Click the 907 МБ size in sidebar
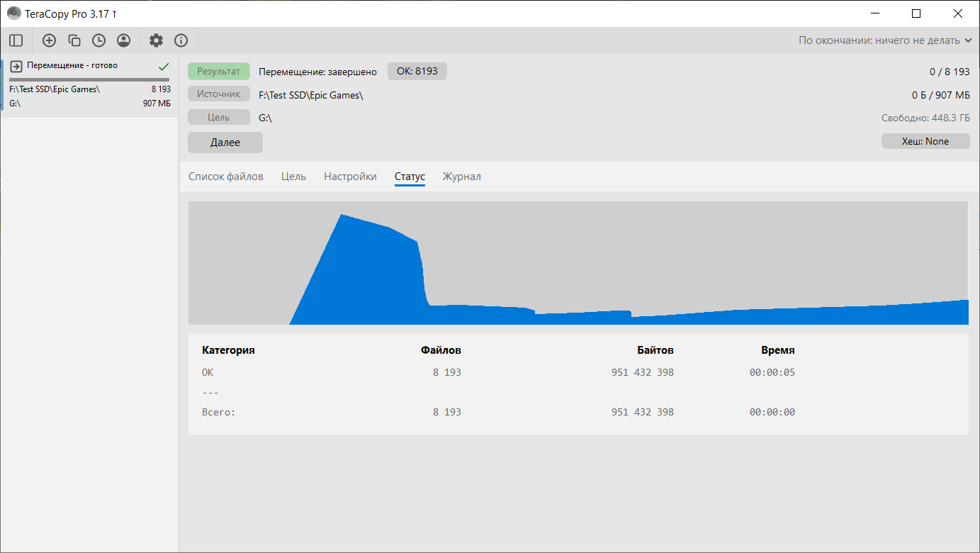 pyautogui.click(x=157, y=104)
